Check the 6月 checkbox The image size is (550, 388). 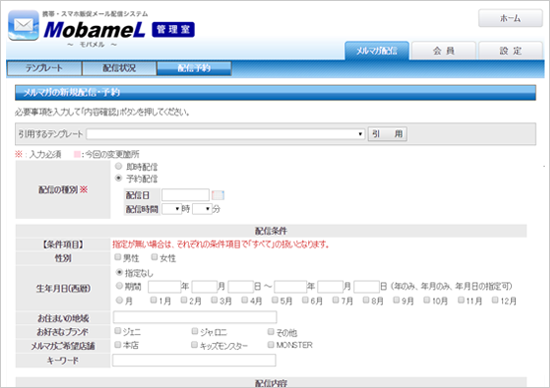pos(305,300)
